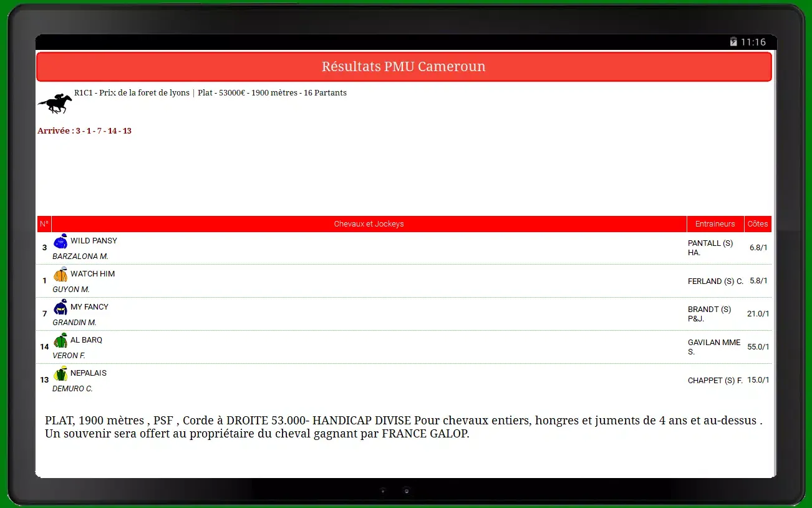Click number 14 in AL BARQ row

tap(44, 347)
